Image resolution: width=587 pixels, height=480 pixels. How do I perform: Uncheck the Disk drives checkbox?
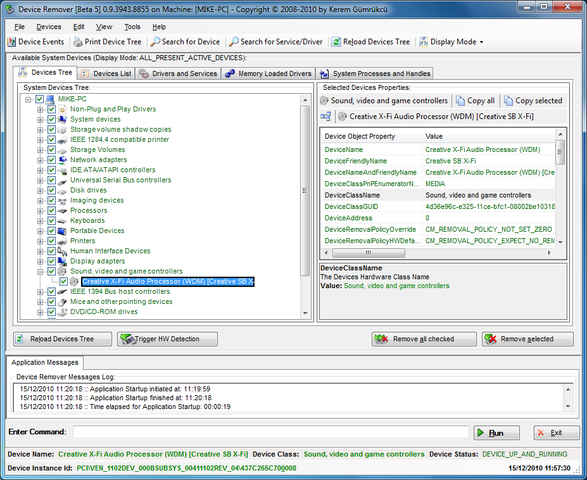pos(51,190)
